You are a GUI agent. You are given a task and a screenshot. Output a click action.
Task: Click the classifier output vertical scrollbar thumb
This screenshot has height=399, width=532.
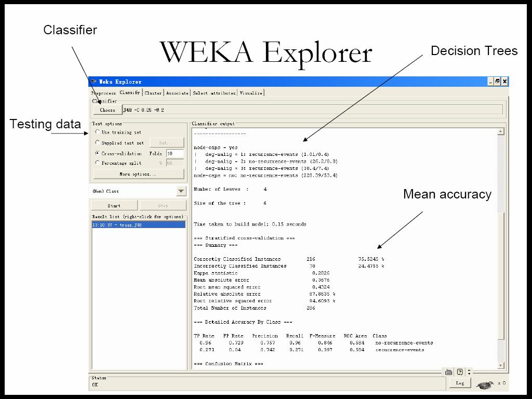click(x=501, y=276)
